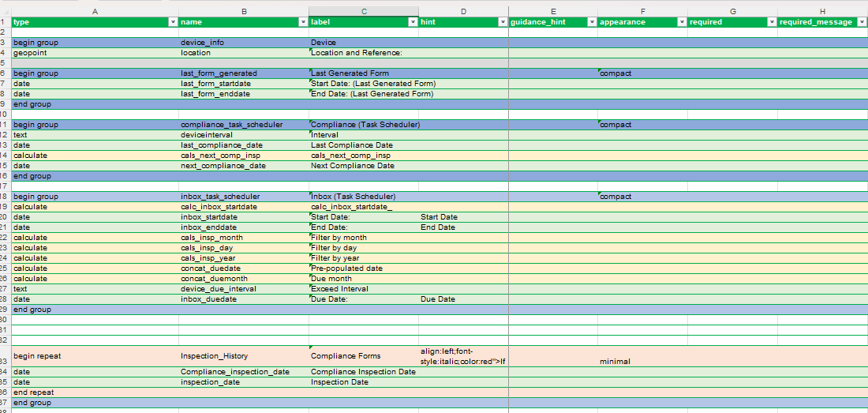Click the 'inbox_duedate' cell
Image resolution: width=868 pixels, height=413 pixels.
click(x=244, y=299)
